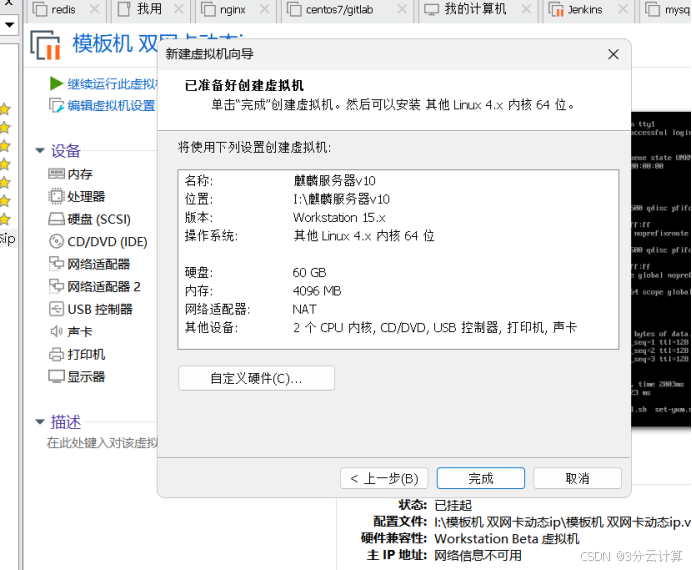The height and width of the screenshot is (570, 692).
Task: Select the 处理器 device row
Action: (x=77, y=196)
